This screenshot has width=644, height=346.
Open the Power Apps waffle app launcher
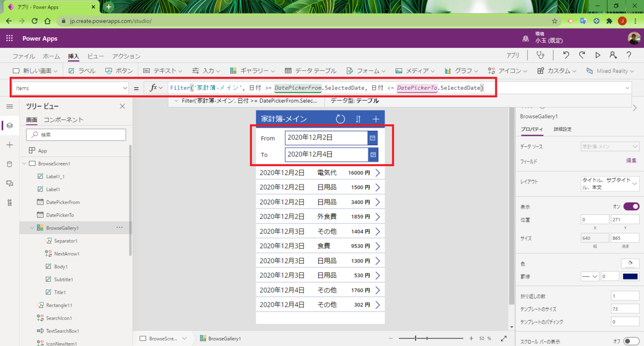(9, 38)
